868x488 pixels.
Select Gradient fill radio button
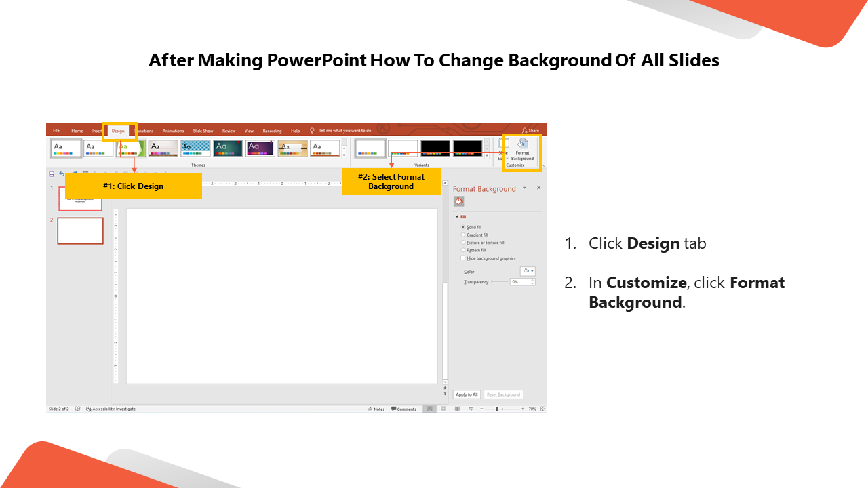click(463, 235)
